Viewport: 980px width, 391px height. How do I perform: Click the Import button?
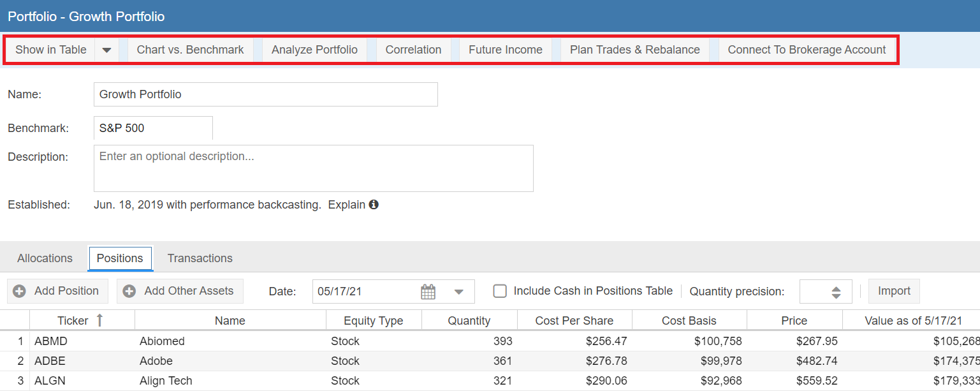pos(894,291)
